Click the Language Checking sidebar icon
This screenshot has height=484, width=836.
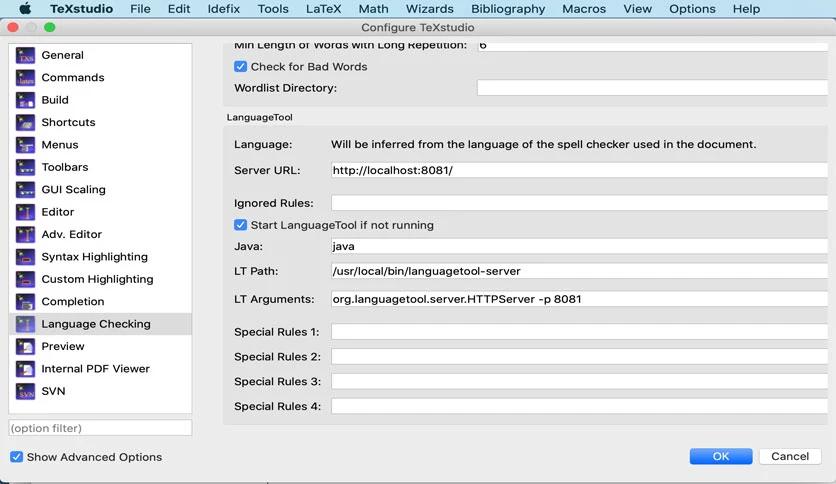pos(25,324)
